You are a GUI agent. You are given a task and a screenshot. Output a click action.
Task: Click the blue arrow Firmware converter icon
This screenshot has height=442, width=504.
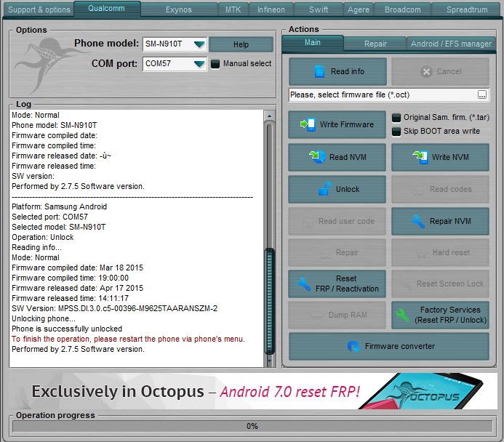click(353, 346)
